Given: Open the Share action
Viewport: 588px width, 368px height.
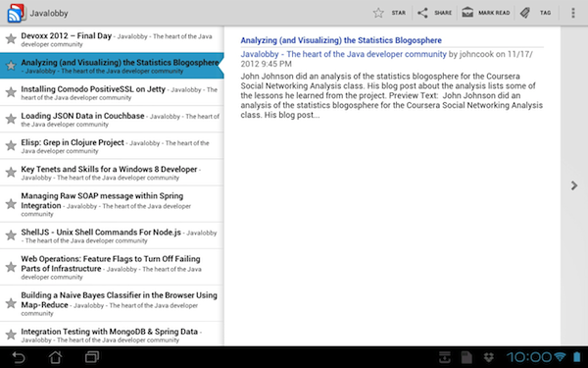Looking at the screenshot, I should [x=434, y=13].
